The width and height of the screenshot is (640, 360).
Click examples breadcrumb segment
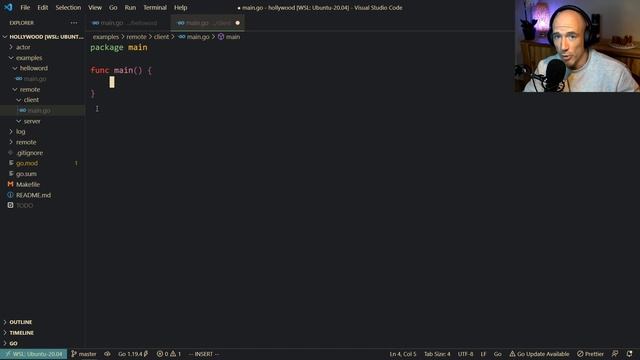(106, 37)
